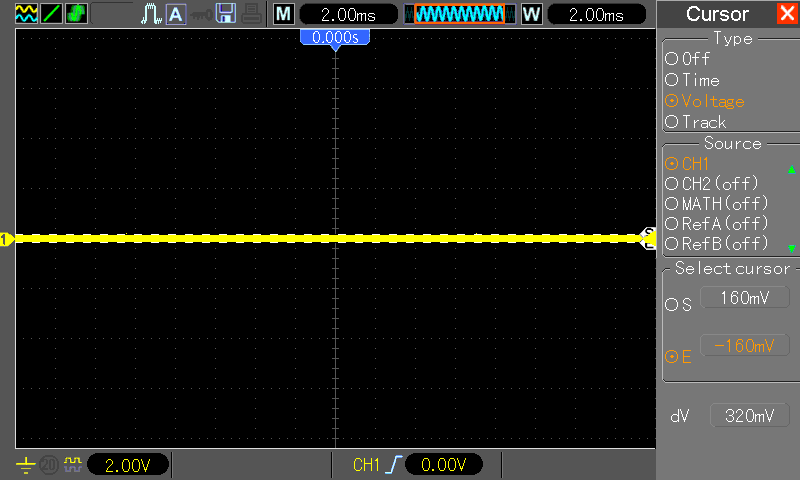Select cursor type Track

[x=695, y=122]
